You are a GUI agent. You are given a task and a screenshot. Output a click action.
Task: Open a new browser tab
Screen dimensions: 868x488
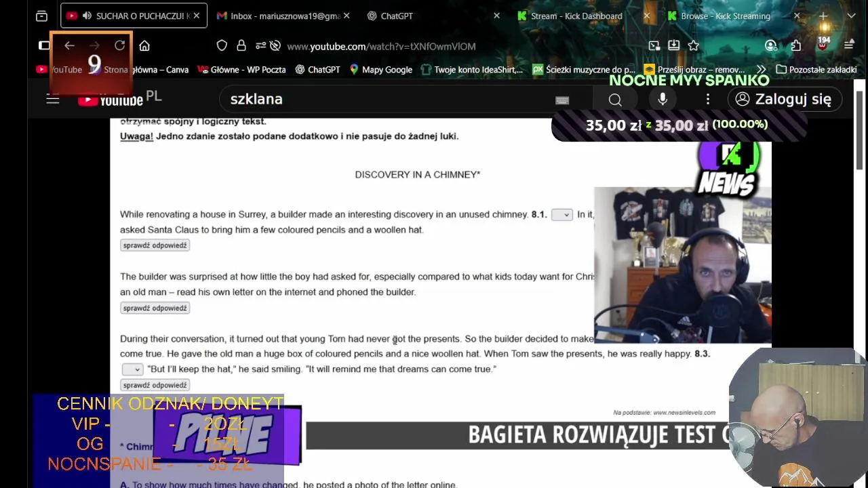point(823,16)
